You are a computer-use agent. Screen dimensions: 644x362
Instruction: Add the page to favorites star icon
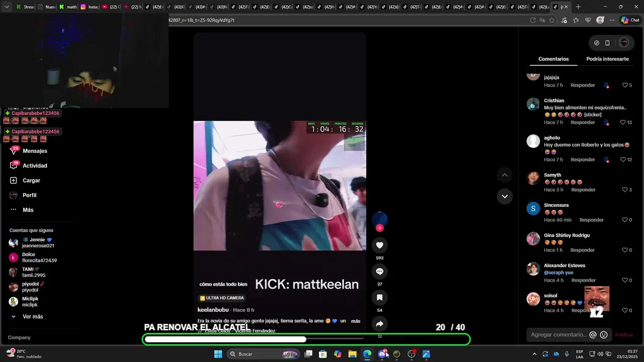(x=552, y=20)
